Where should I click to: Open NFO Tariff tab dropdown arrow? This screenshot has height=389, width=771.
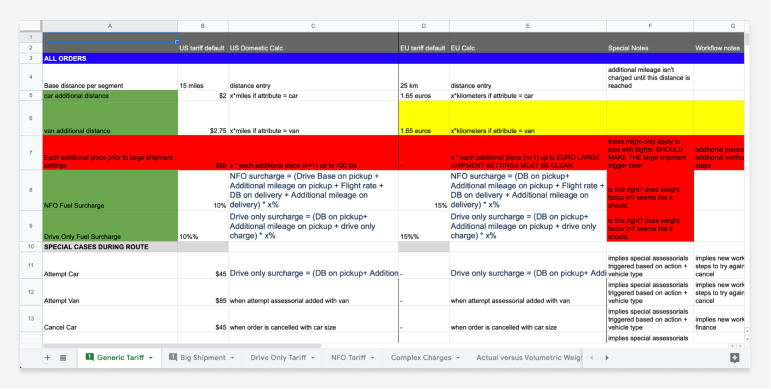pyautogui.click(x=372, y=358)
